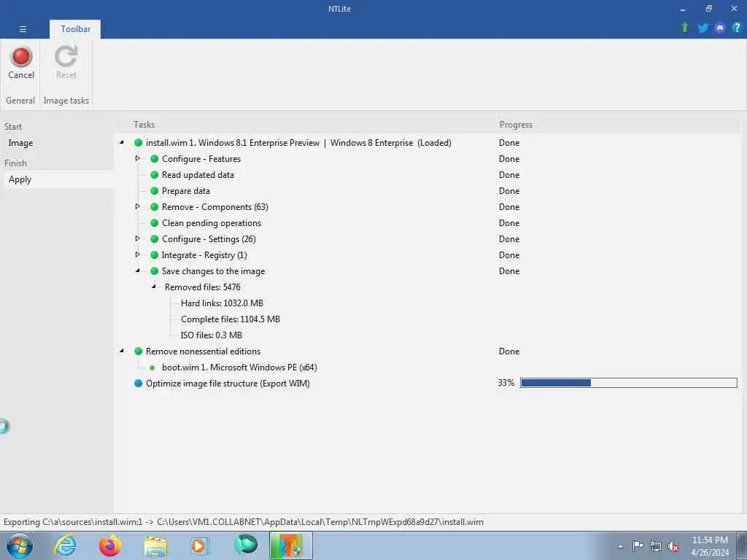Open the Windows Start button
This screenshot has width=747, height=560.
click(x=20, y=545)
